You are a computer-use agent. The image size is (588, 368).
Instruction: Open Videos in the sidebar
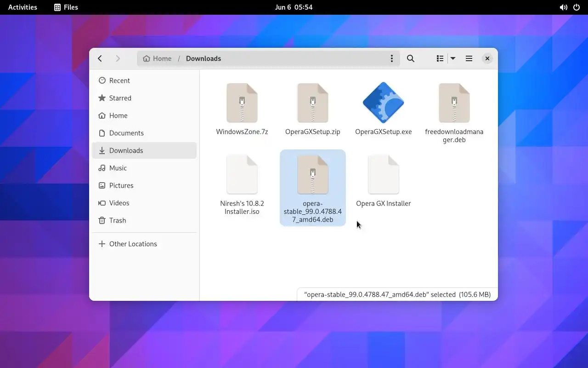(x=144, y=203)
